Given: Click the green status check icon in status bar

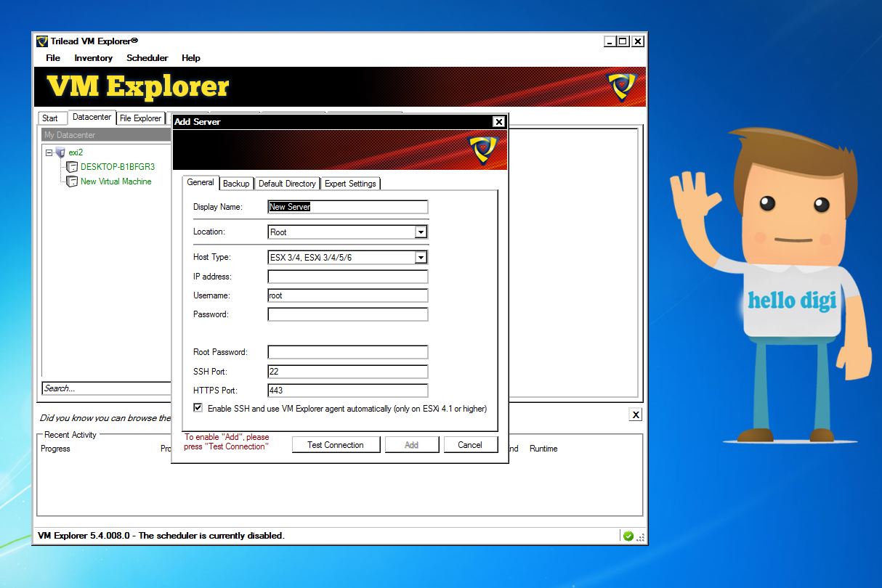Looking at the screenshot, I should [628, 536].
